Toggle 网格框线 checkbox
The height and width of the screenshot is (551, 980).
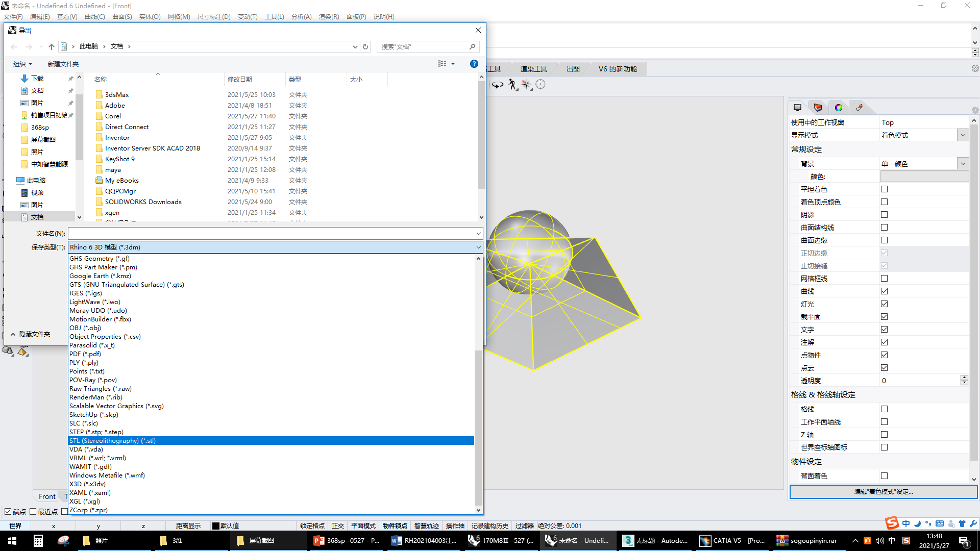[885, 279]
